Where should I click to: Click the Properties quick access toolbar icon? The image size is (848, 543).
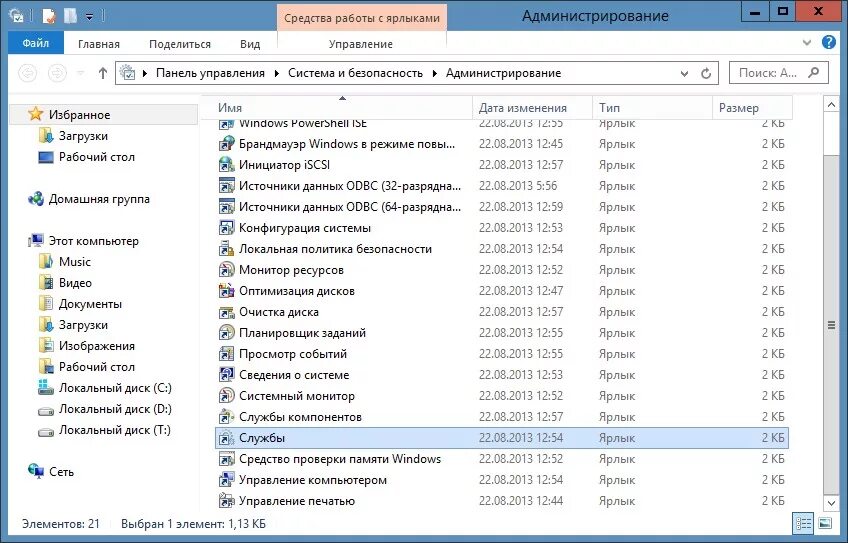point(49,16)
